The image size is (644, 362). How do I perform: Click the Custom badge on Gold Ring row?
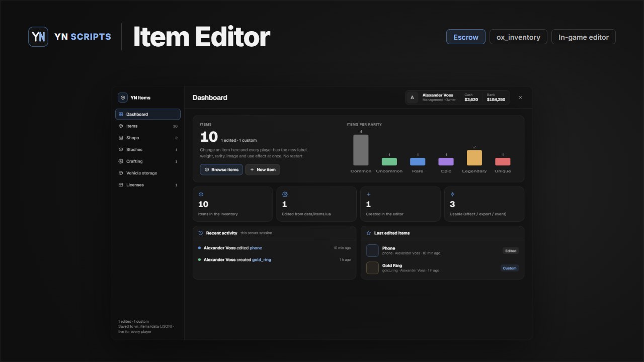(x=510, y=268)
